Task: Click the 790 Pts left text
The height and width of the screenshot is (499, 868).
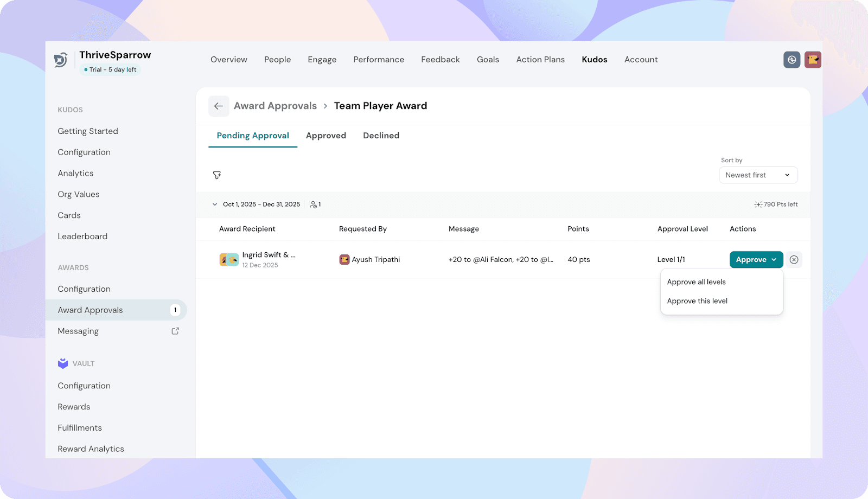Action: click(781, 204)
